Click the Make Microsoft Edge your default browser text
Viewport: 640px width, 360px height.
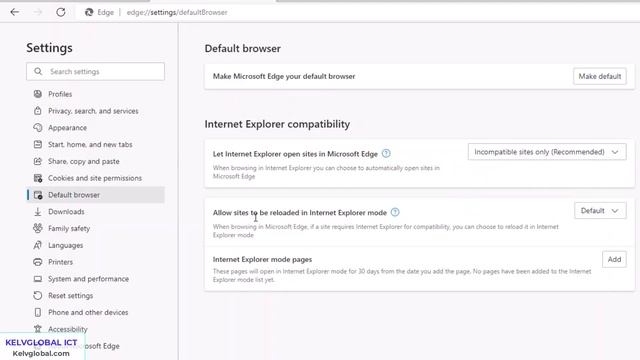(284, 76)
